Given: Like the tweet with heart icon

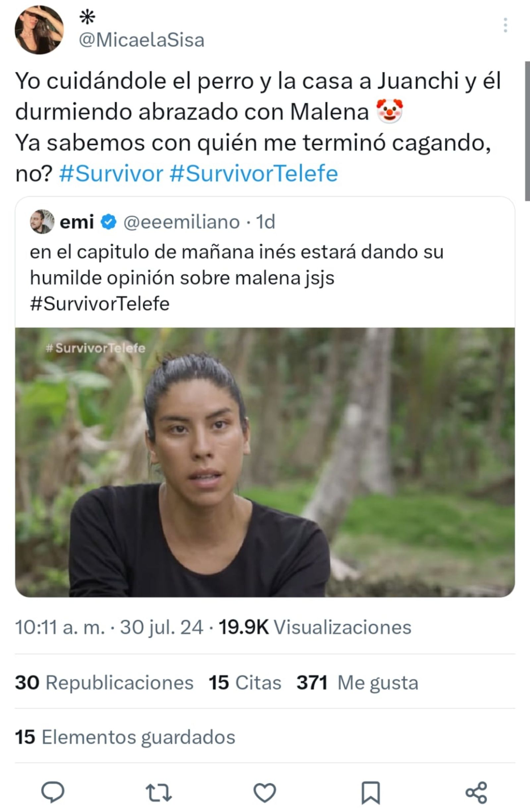Looking at the screenshot, I should pos(265,792).
